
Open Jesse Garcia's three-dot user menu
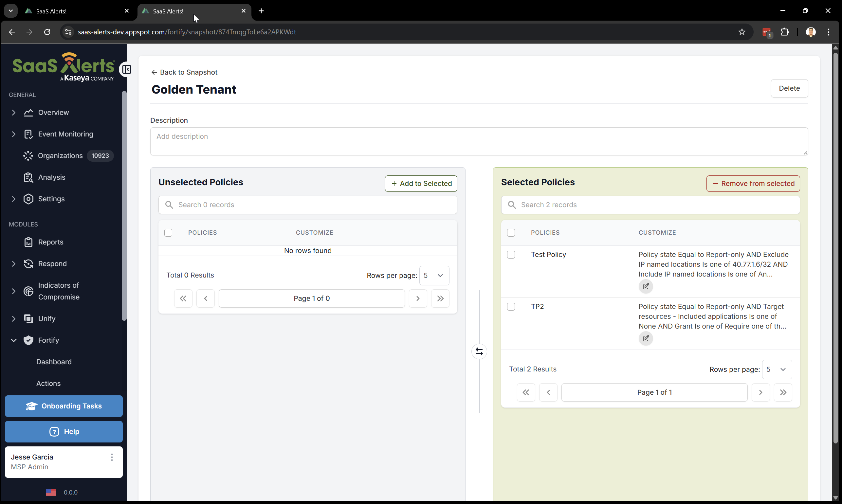click(112, 457)
